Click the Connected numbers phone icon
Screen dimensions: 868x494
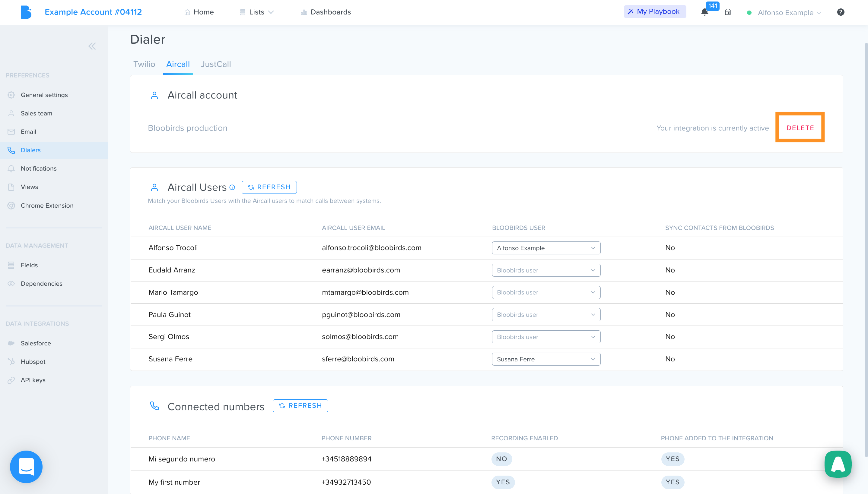coord(154,406)
